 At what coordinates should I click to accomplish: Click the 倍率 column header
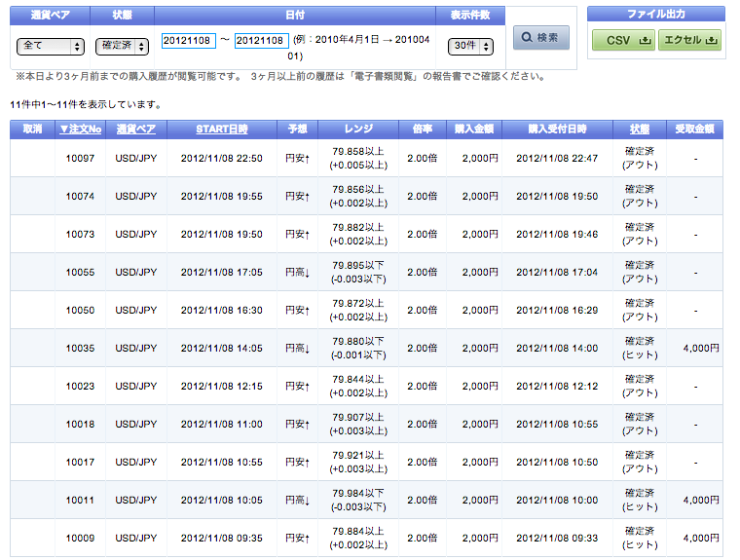(x=423, y=129)
